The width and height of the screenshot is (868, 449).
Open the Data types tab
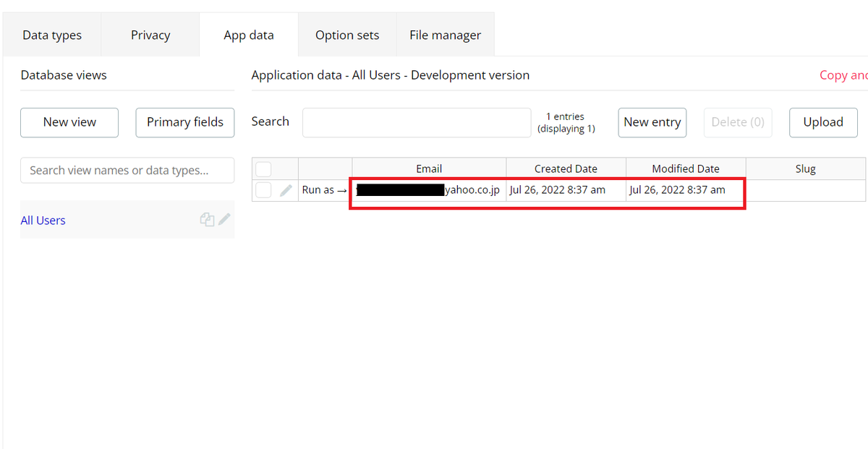52,35
